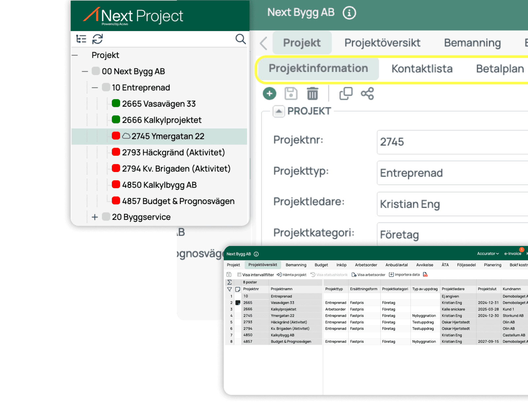This screenshot has height=420, width=528.
Task: Delete project using trash icon
Action: (313, 94)
